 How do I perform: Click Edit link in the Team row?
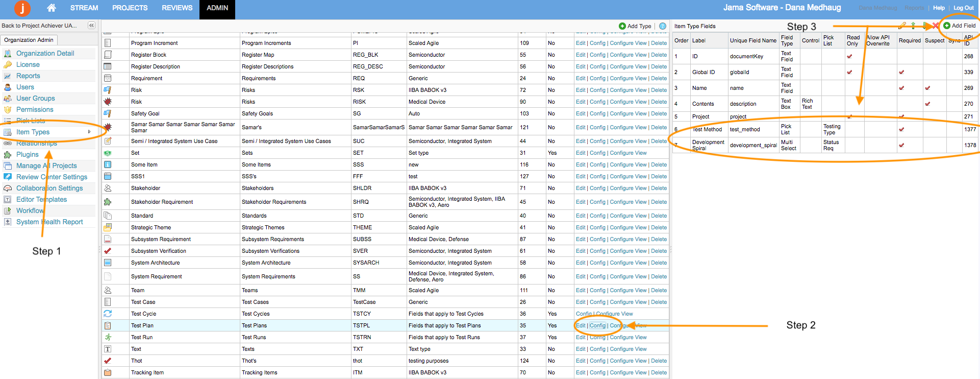coord(581,290)
